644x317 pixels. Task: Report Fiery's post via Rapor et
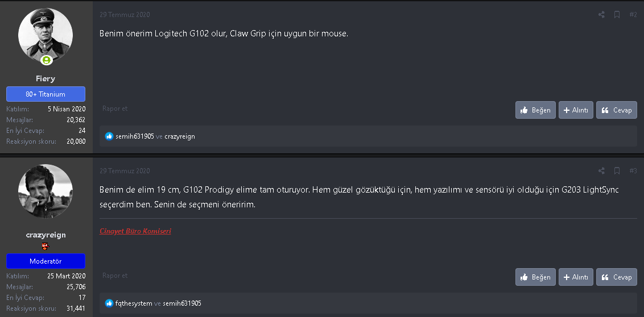click(115, 109)
